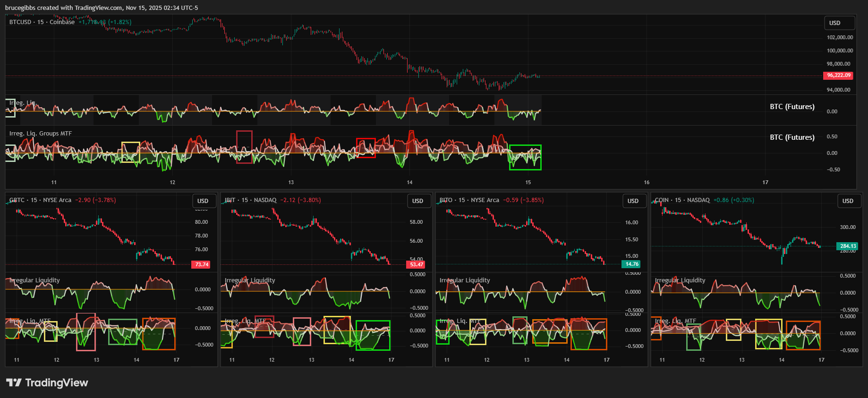The height and width of the screenshot is (398, 868).
Task: Click the green 284.13 COIN price label
Action: click(x=848, y=246)
